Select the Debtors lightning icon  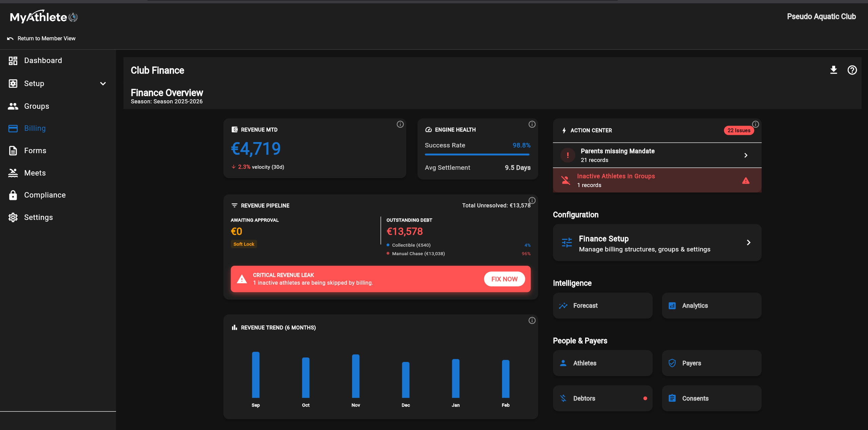click(563, 398)
